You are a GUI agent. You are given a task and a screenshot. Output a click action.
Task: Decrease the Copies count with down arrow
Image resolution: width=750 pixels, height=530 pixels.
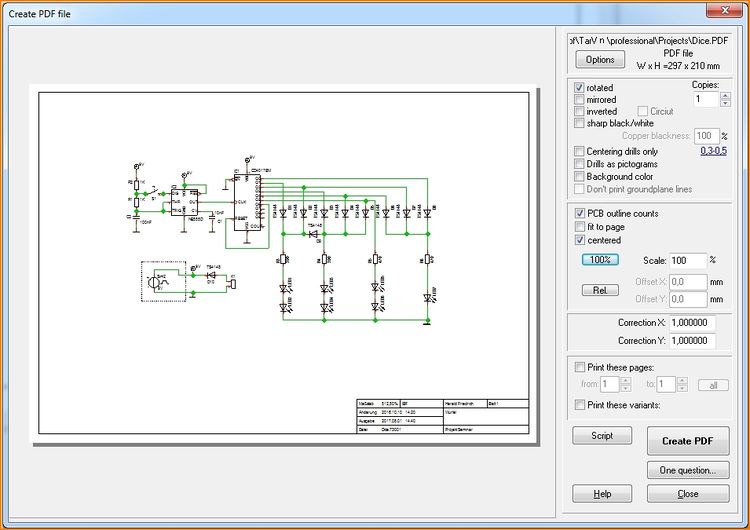(x=724, y=104)
